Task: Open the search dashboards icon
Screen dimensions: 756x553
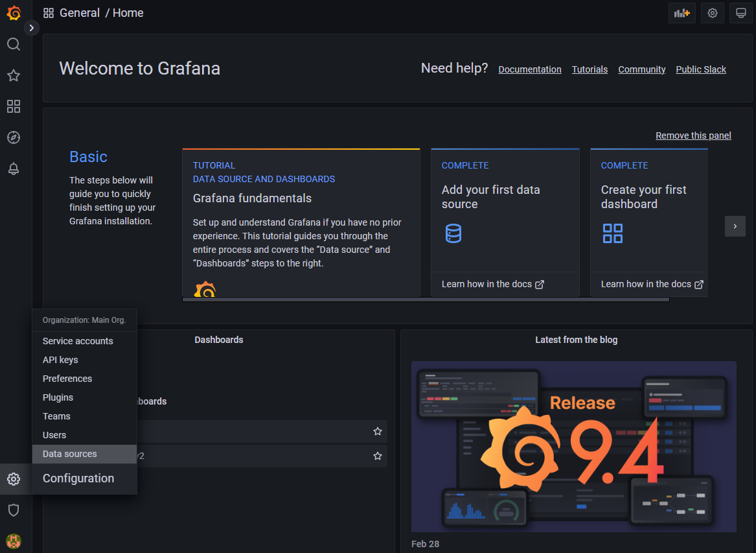Action: coord(14,44)
